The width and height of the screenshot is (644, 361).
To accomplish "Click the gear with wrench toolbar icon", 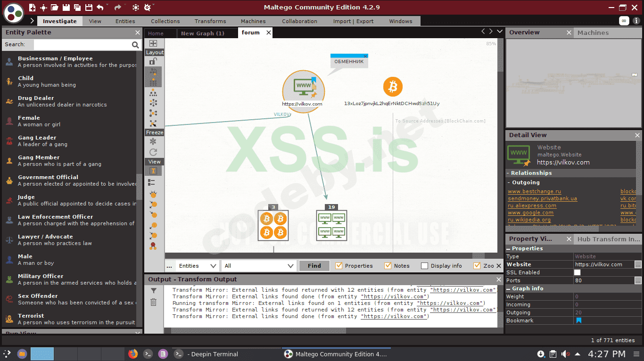I will (x=148, y=8).
